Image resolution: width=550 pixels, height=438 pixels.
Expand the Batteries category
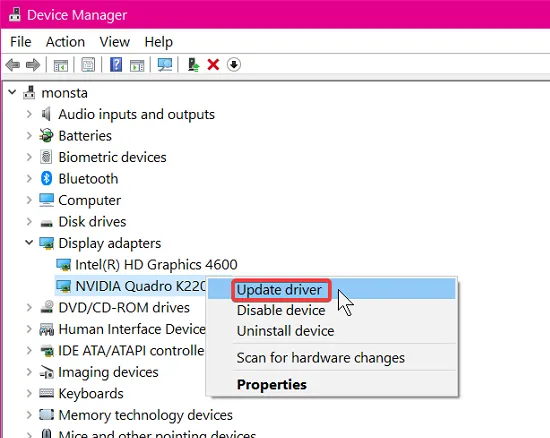tap(29, 136)
